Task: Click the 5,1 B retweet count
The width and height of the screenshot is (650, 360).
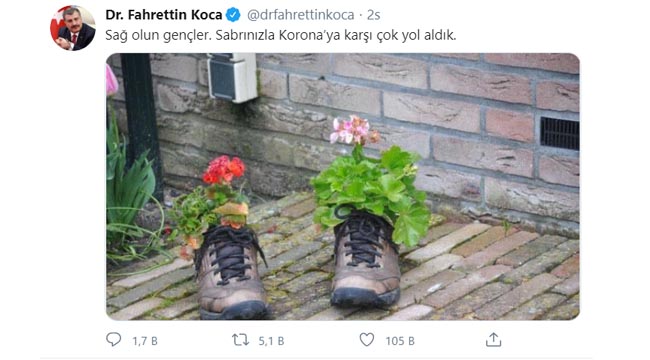Action: pos(271,341)
